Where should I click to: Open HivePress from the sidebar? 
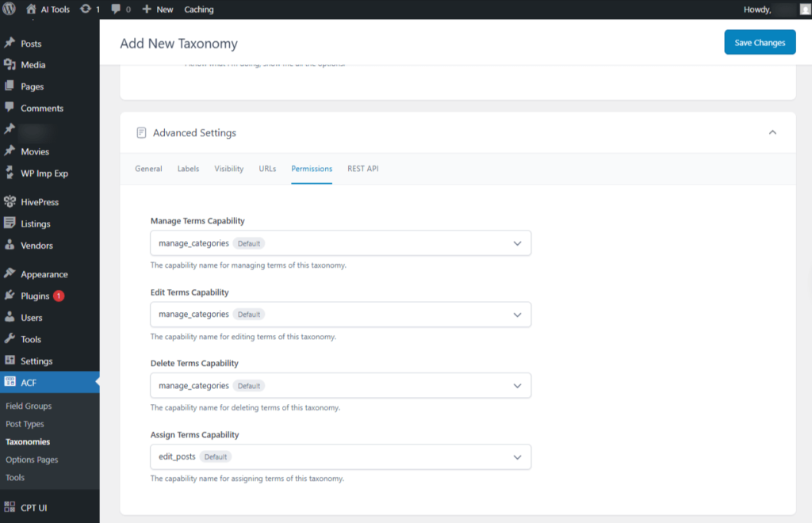39,202
